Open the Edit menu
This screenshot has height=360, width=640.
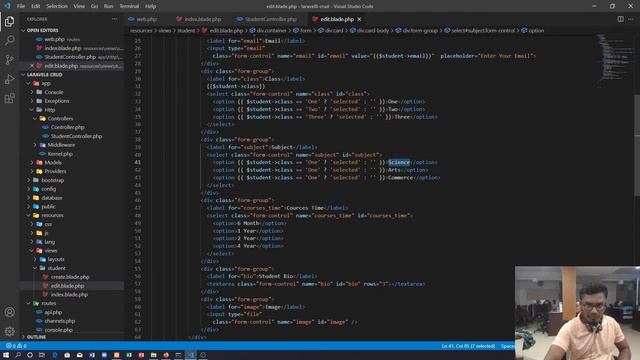click(36, 6)
